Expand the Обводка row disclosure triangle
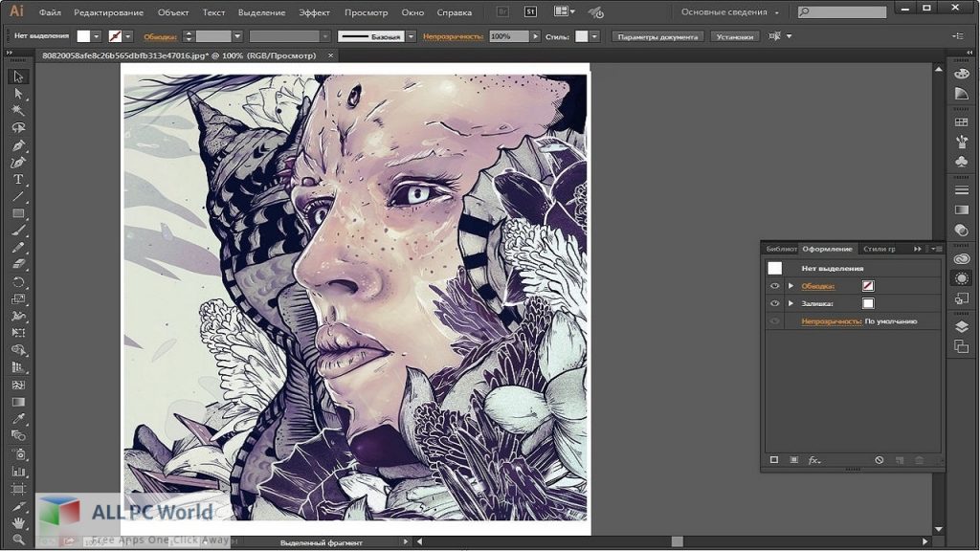 tap(791, 286)
